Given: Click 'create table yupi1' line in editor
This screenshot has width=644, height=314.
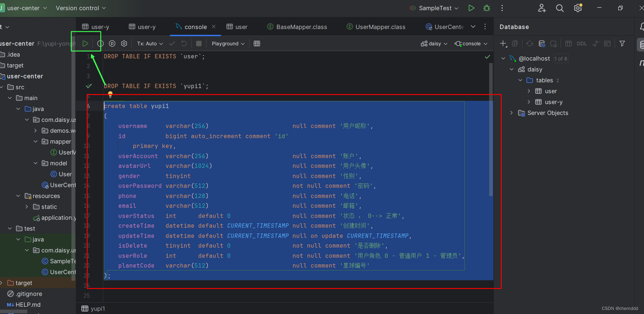Looking at the screenshot, I should coord(136,106).
